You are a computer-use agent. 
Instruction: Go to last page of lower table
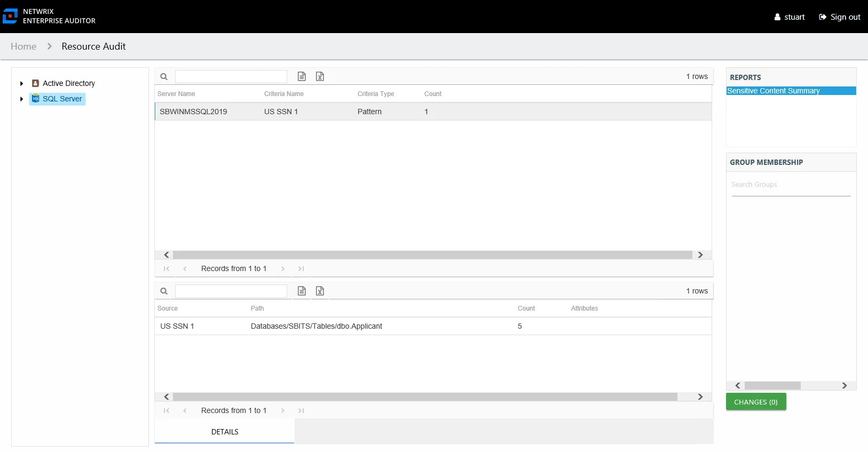[x=301, y=410]
